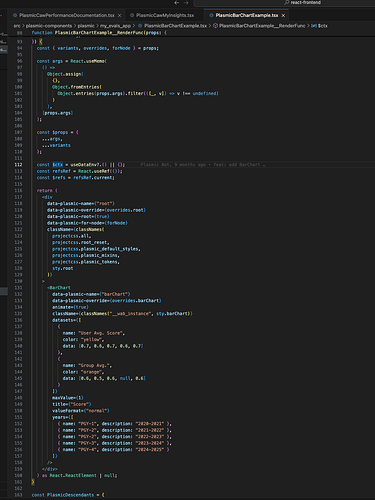Image resolution: width=375 pixels, height=500 pixels.
Task: Click 'React.useMemo' on line 96
Action: click(88, 61)
